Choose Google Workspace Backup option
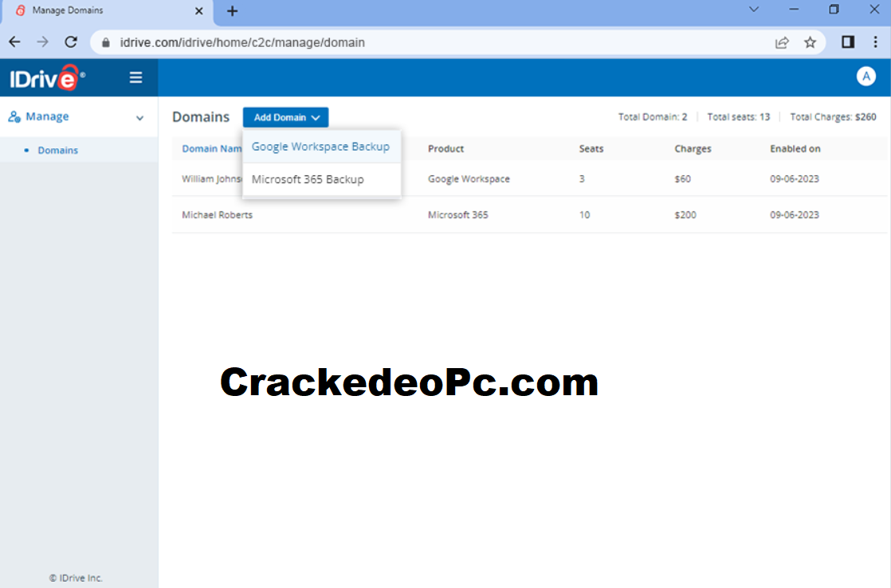The height and width of the screenshot is (588, 891). coord(321,147)
